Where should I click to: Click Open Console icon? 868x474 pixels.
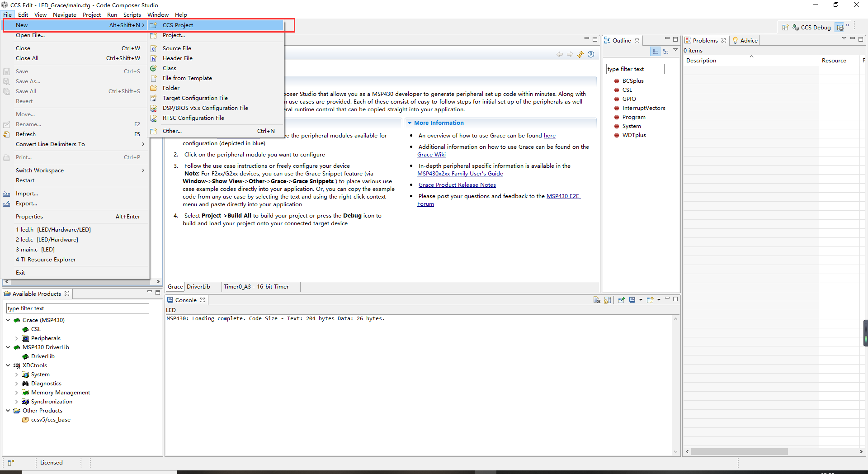tap(650, 300)
